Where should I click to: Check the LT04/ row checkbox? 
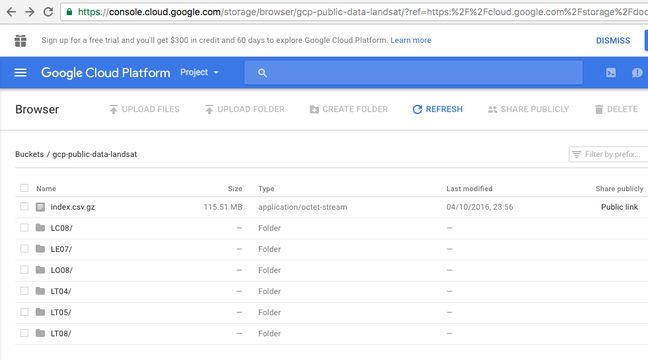24,291
